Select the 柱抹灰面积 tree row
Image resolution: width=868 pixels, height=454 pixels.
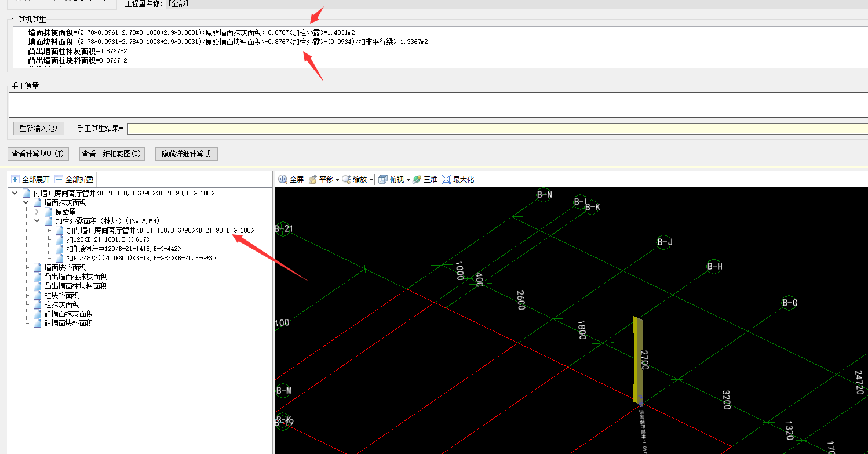(x=61, y=304)
